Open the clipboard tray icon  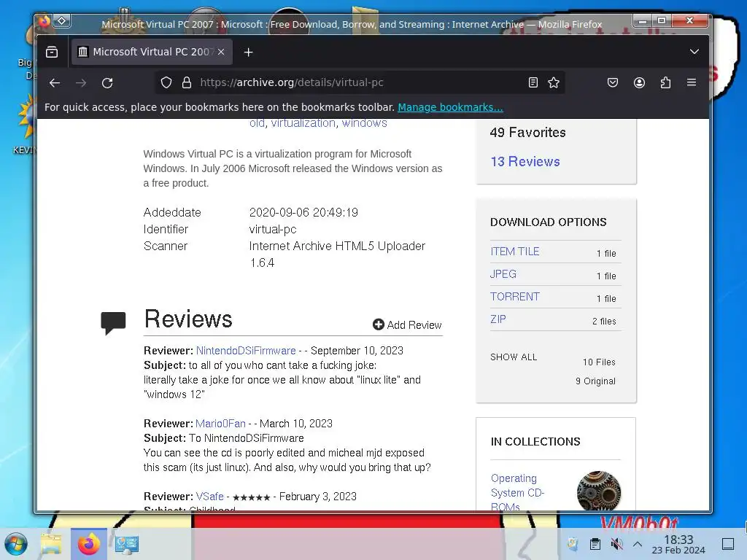click(x=595, y=544)
